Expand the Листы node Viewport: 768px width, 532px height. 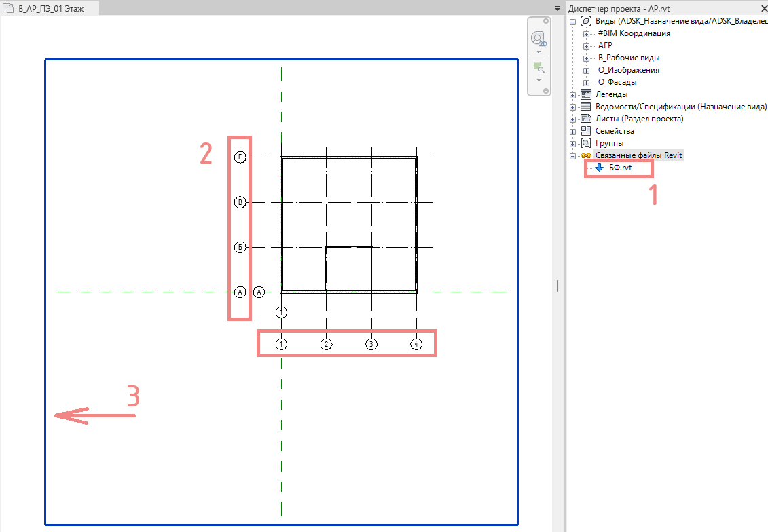[x=572, y=119]
